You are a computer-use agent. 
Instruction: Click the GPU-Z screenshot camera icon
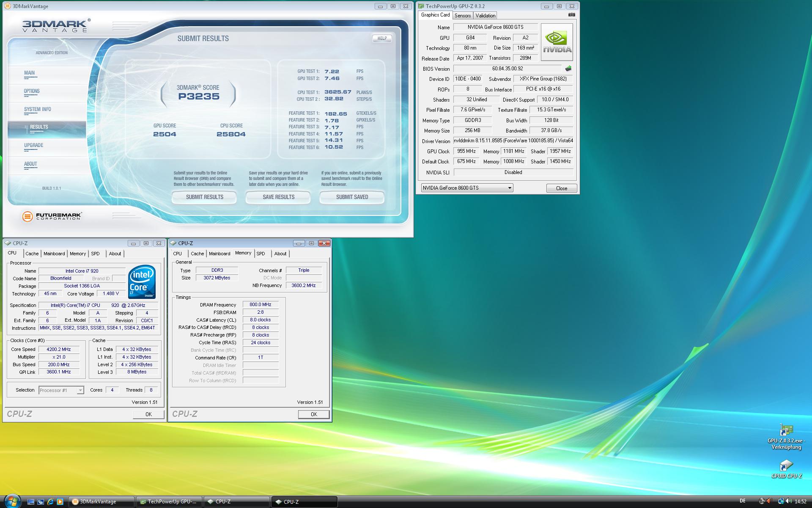click(x=571, y=15)
